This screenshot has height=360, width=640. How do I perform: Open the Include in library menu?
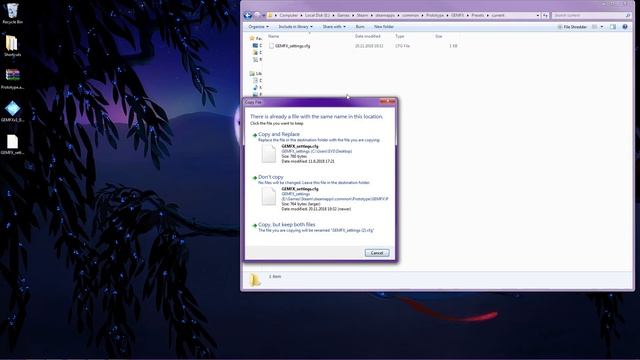pos(295,27)
